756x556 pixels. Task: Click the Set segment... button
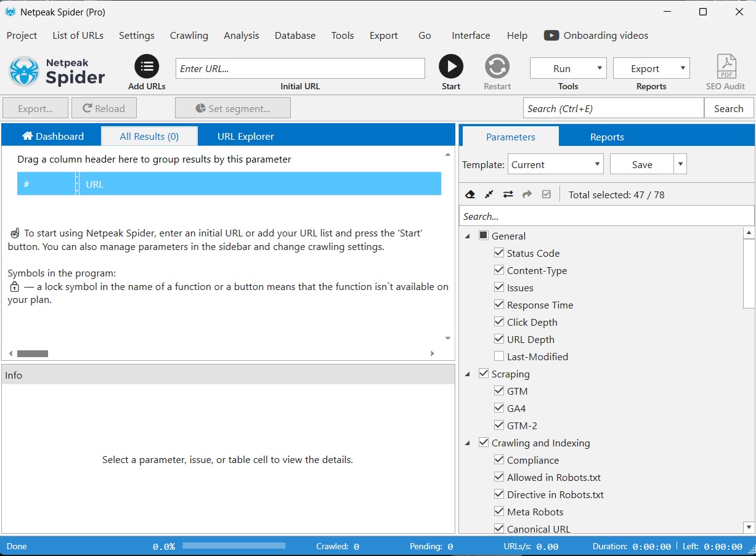point(233,108)
